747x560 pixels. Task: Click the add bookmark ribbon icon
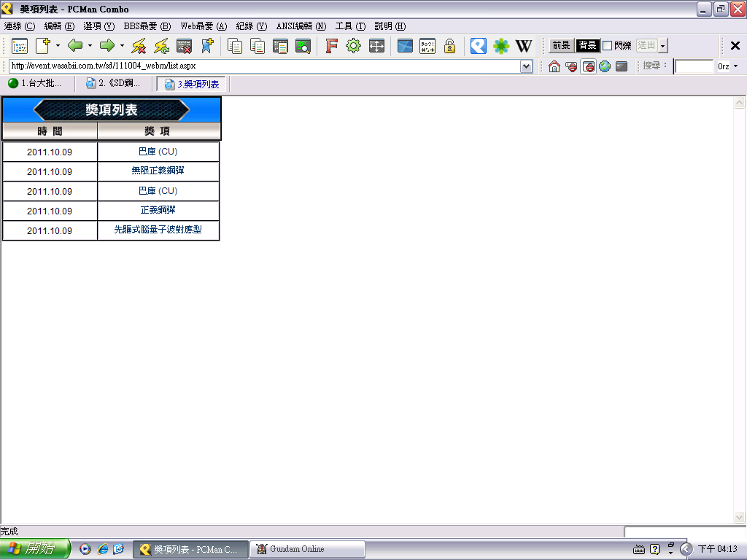[207, 46]
